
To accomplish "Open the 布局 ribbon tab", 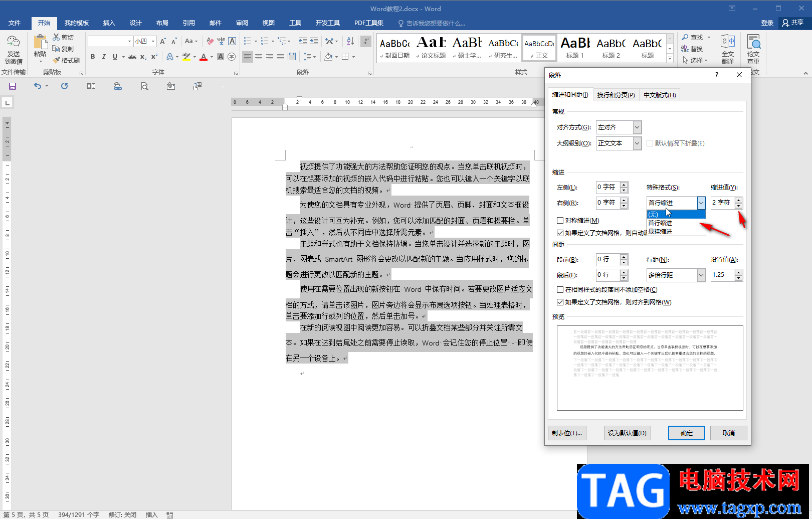I will tap(162, 23).
